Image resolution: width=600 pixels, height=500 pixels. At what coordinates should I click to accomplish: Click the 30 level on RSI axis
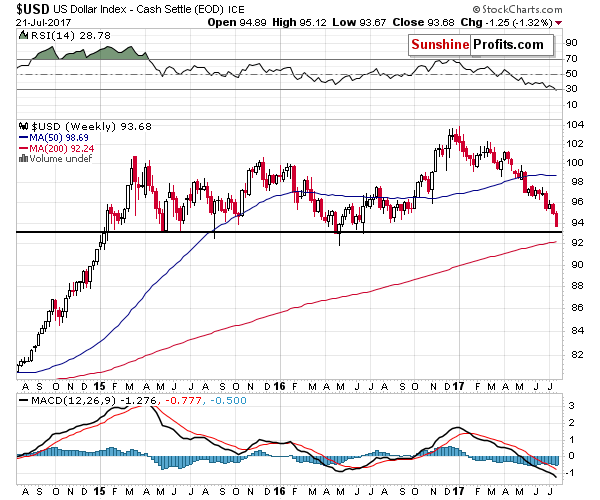click(571, 89)
